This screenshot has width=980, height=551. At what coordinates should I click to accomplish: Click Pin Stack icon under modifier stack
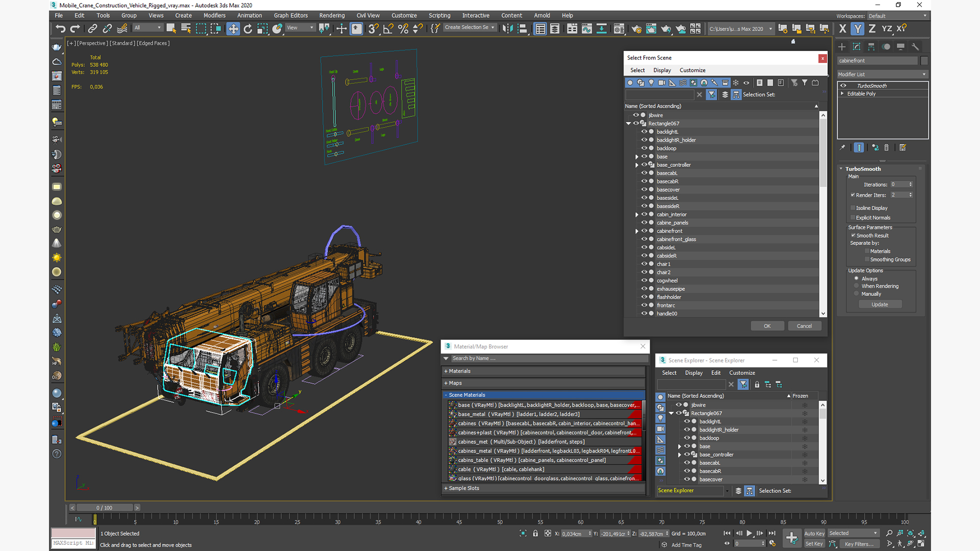842,147
